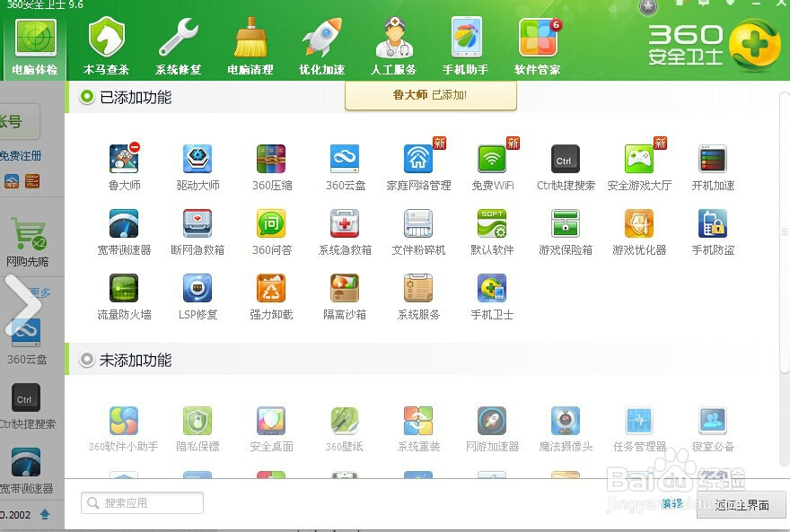Image resolution: width=790 pixels, height=532 pixels.
Task: Launch 开机加速 tool
Action: tap(713, 159)
